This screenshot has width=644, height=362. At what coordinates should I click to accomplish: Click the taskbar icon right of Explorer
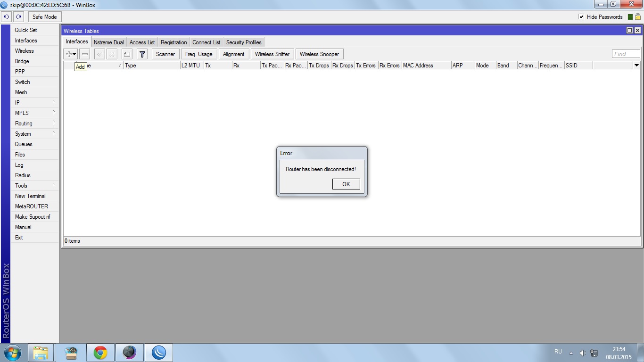71,353
